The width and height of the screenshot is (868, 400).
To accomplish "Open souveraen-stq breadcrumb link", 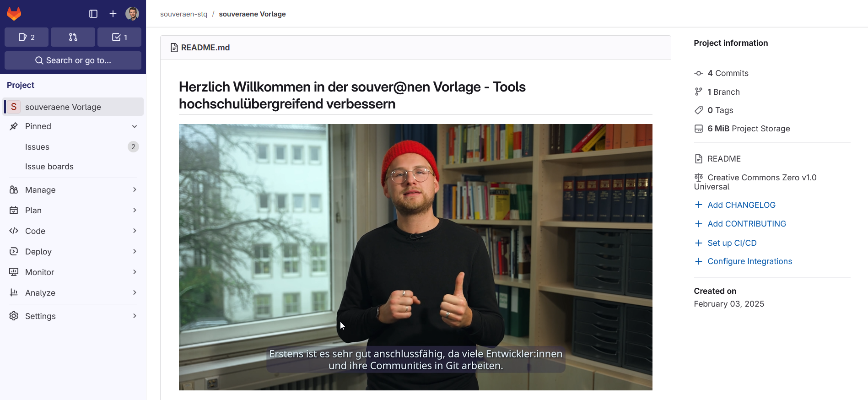I will point(183,14).
